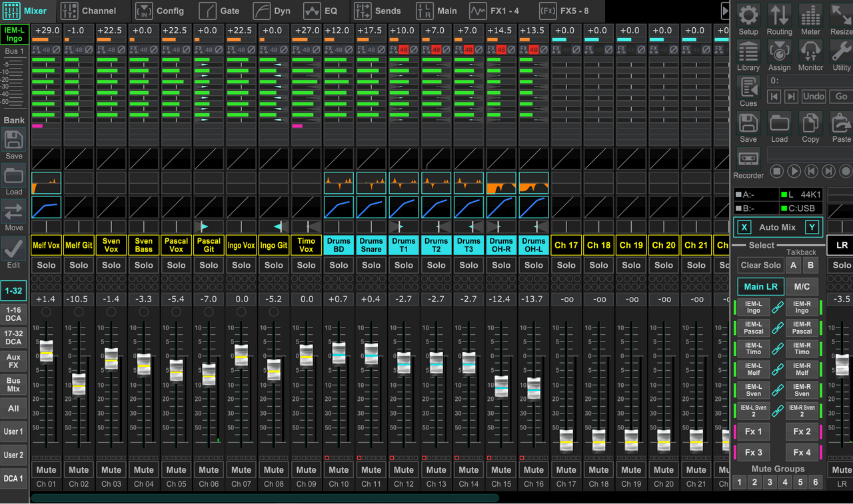Open the Routing panel icon
Screen dimensions: 853x504
pos(779,19)
